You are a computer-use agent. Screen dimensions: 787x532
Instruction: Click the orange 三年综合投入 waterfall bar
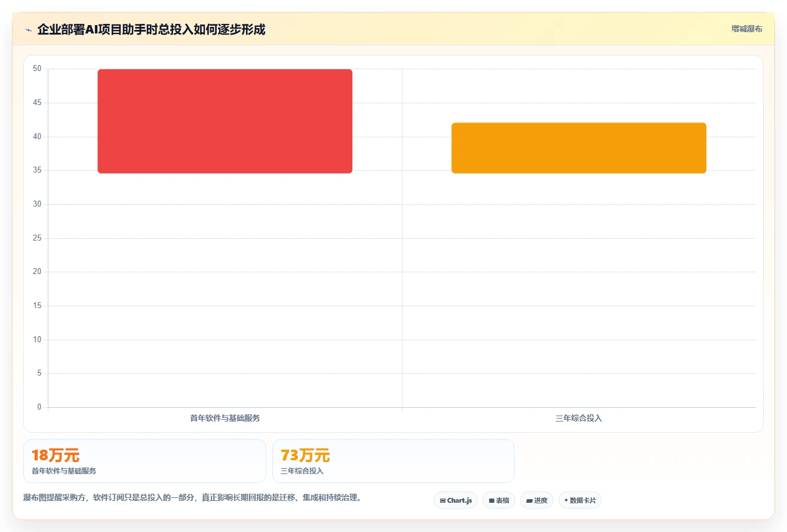click(x=579, y=148)
